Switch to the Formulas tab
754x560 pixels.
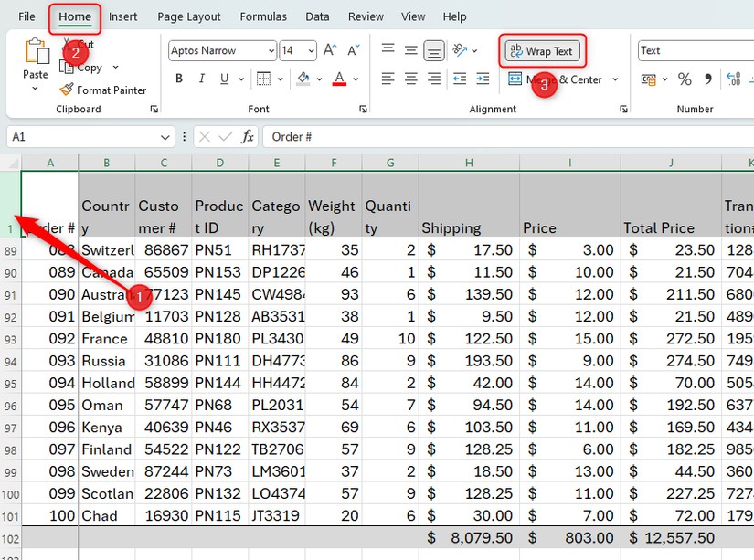pyautogui.click(x=263, y=16)
